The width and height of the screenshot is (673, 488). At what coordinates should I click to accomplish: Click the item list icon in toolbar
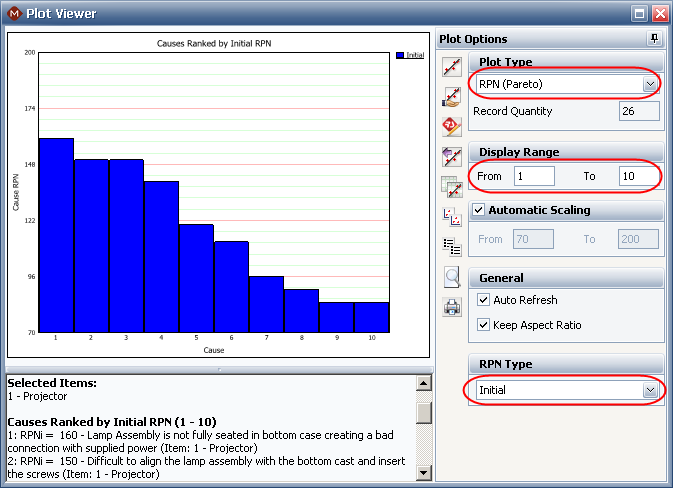coord(452,244)
